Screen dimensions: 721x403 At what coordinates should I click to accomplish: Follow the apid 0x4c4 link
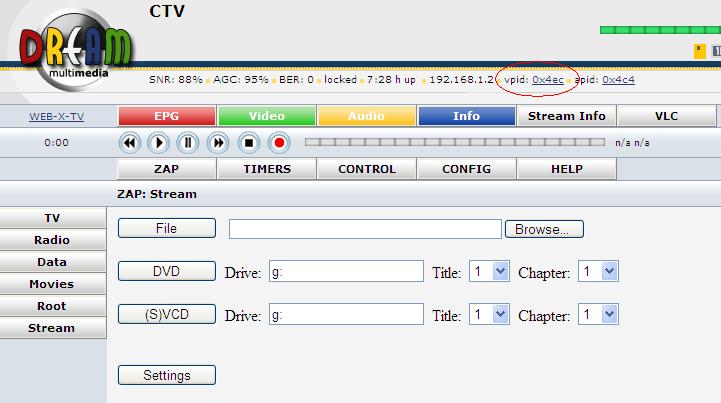pos(618,80)
